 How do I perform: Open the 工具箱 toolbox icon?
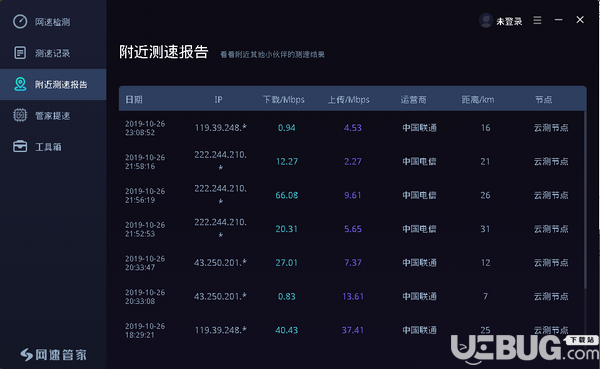click(x=20, y=146)
